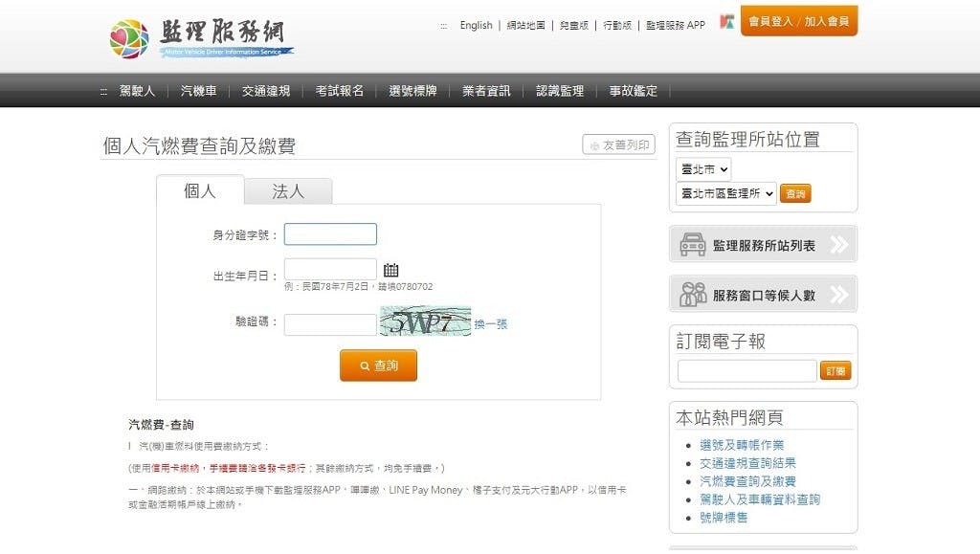Viewport: 980px width, 554px height.
Task: Open the 駕駛人及車輛資料查詢 link
Action: (x=759, y=499)
